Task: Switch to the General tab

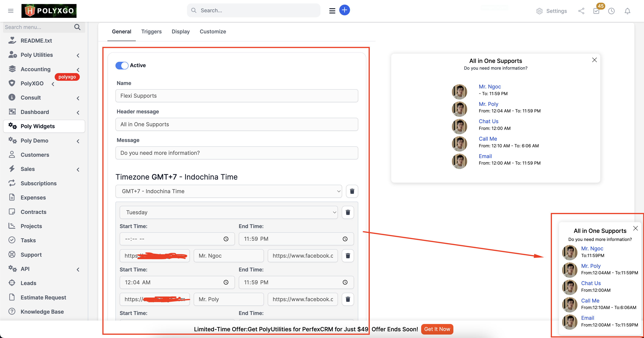Action: pyautogui.click(x=122, y=31)
